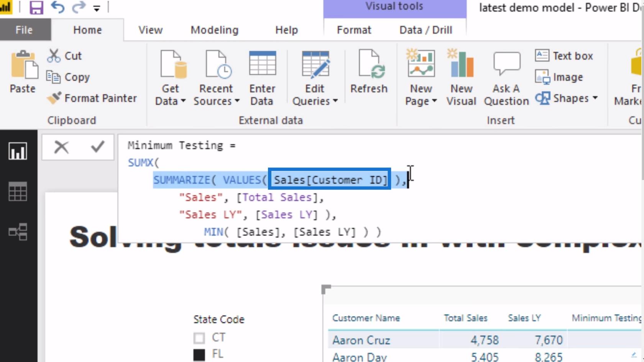Switch to Report view in sidebar
This screenshot has width=644, height=362.
tap(18, 151)
